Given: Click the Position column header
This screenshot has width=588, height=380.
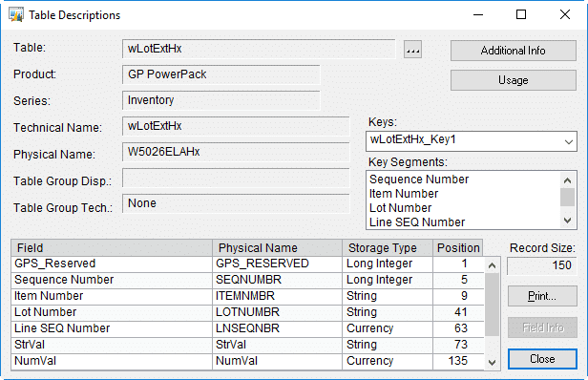Looking at the screenshot, I should click(x=458, y=248).
